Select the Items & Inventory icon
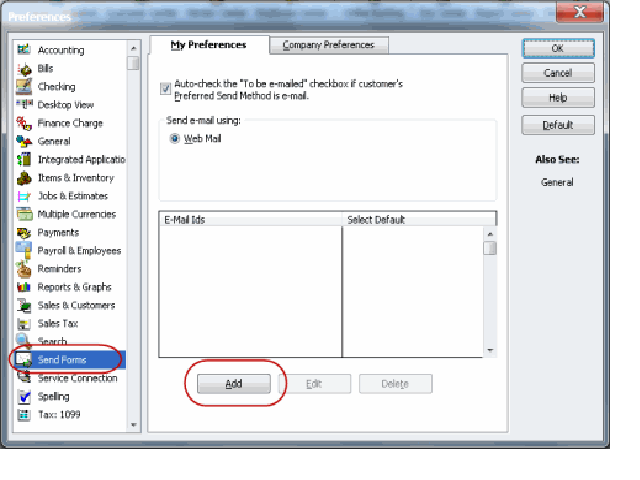This screenshot has height=480, width=640. pyautogui.click(x=24, y=178)
